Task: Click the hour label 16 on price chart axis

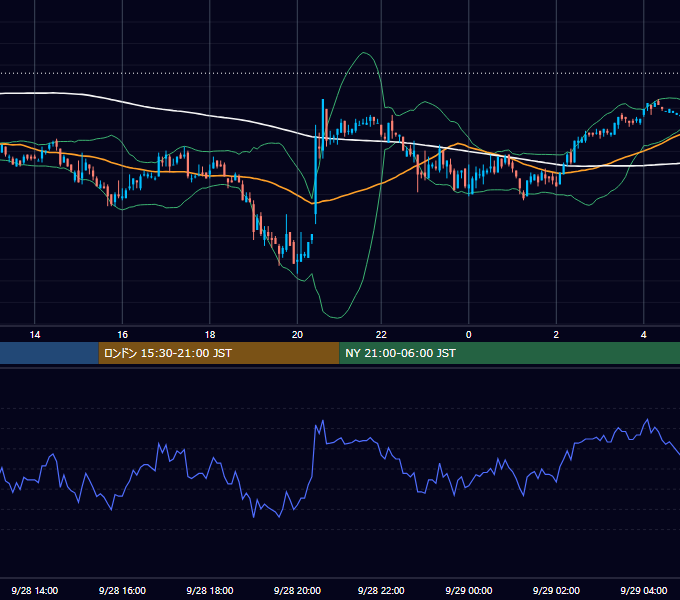Action: 123,334
